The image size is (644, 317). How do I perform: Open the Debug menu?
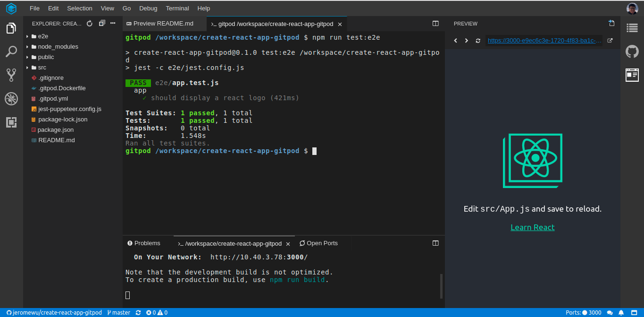tap(148, 8)
